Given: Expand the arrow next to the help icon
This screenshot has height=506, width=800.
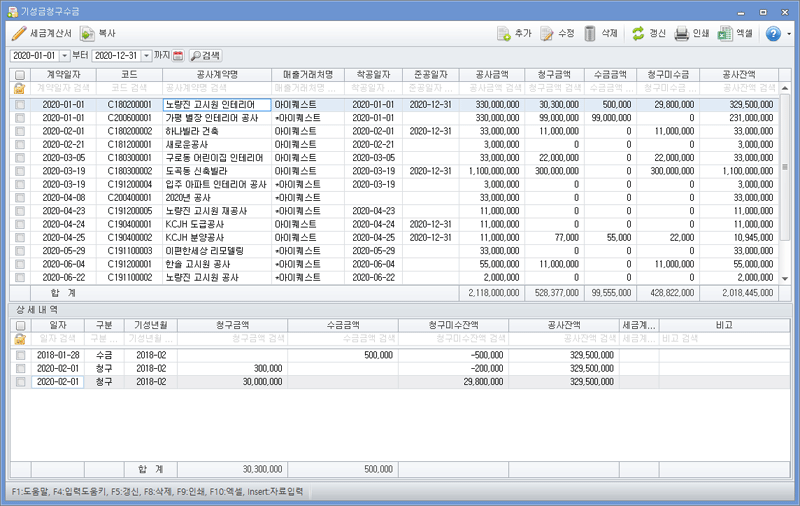Looking at the screenshot, I should pos(788,33).
